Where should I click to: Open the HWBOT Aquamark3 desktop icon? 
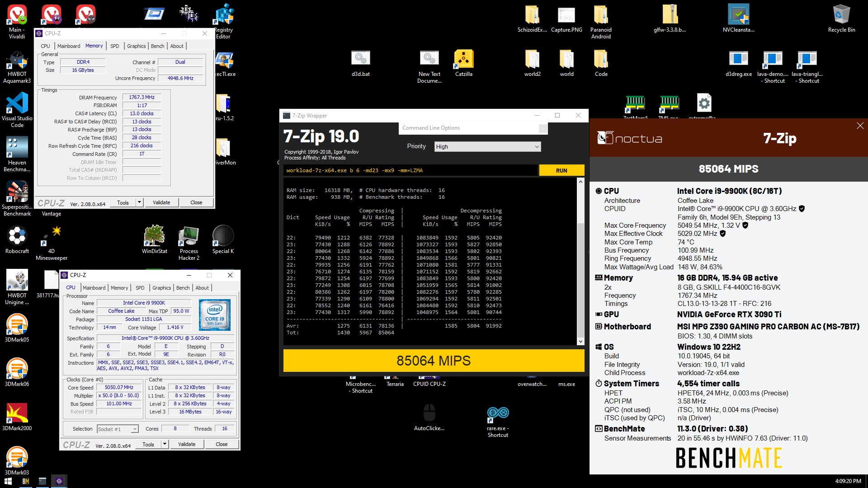tap(17, 67)
